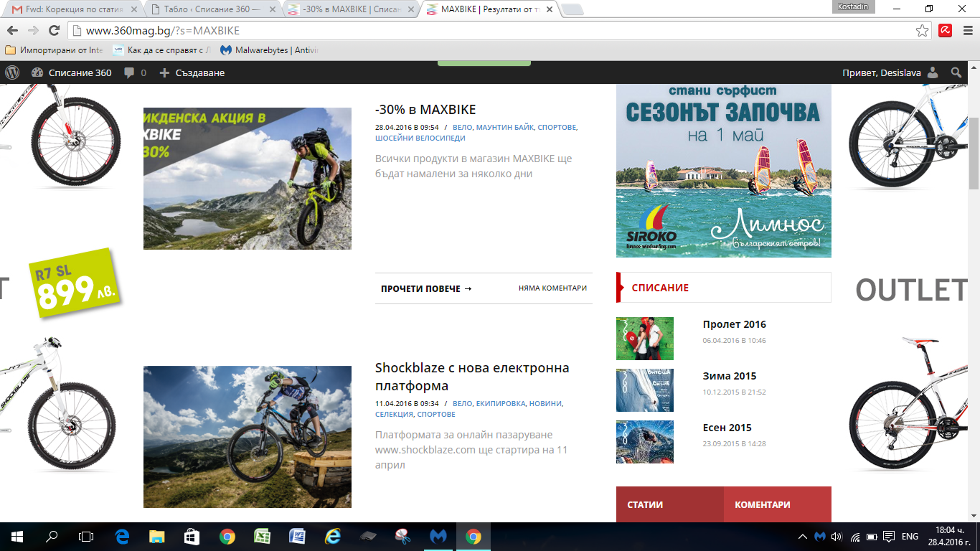980x551 pixels.
Task: Click the ВЕЛО category under -30% в MAXBIKE
Action: [462, 127]
